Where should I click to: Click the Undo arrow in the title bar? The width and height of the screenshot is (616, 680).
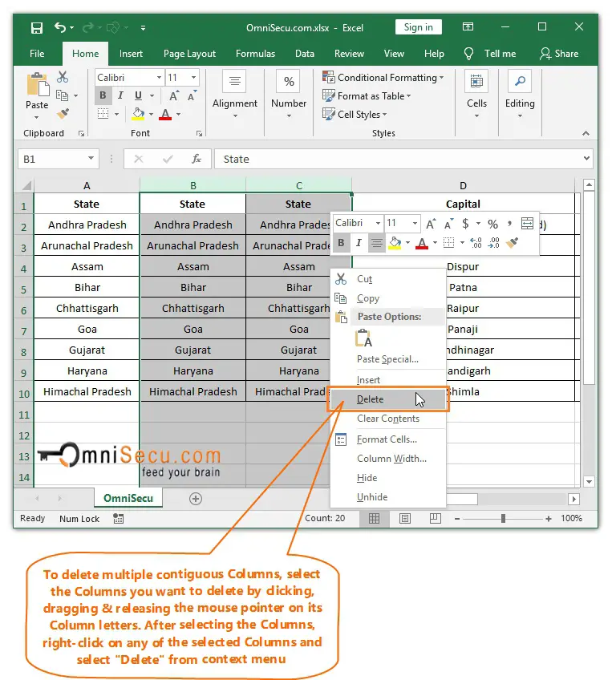click(x=59, y=28)
